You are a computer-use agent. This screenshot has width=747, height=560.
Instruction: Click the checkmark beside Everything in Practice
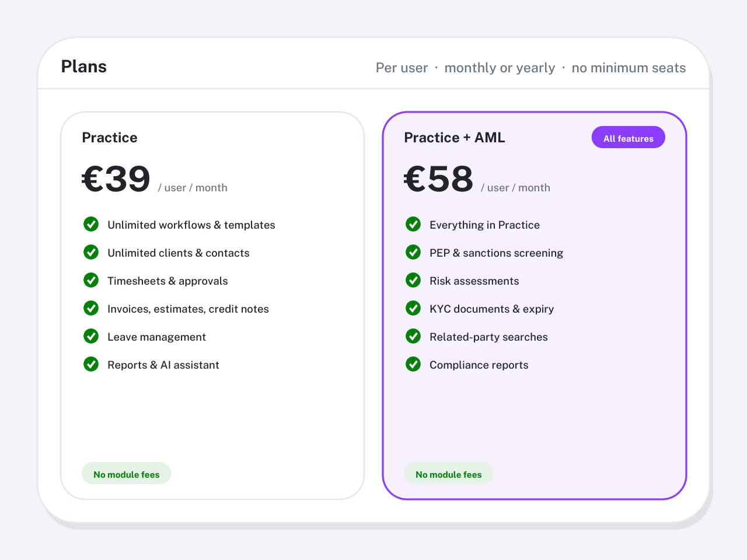(x=413, y=224)
